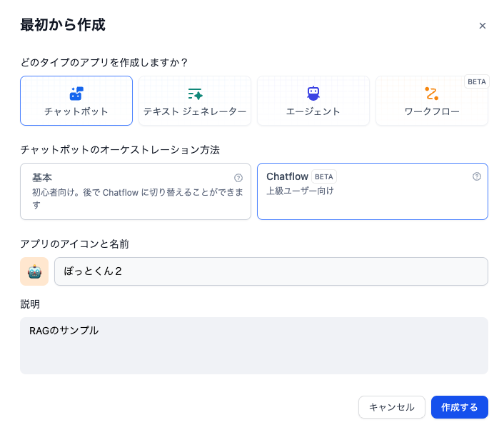Click the BETA badge beside Chatflow

(324, 176)
